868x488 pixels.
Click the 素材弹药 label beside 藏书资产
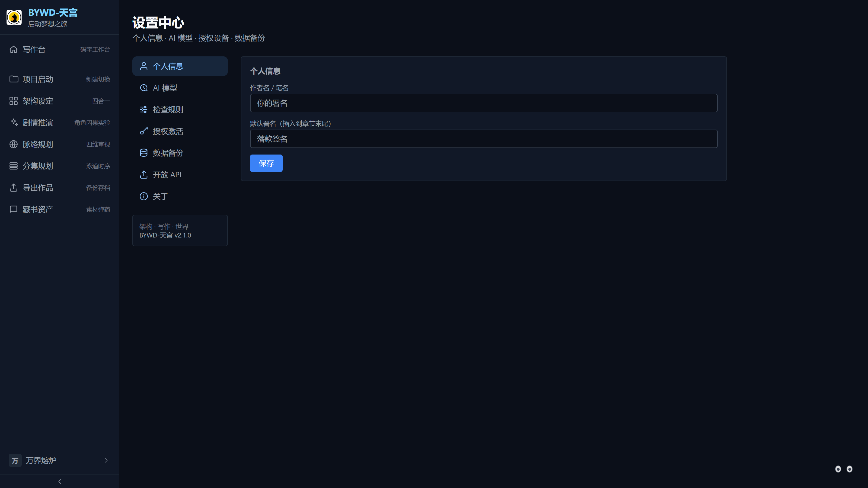(98, 210)
